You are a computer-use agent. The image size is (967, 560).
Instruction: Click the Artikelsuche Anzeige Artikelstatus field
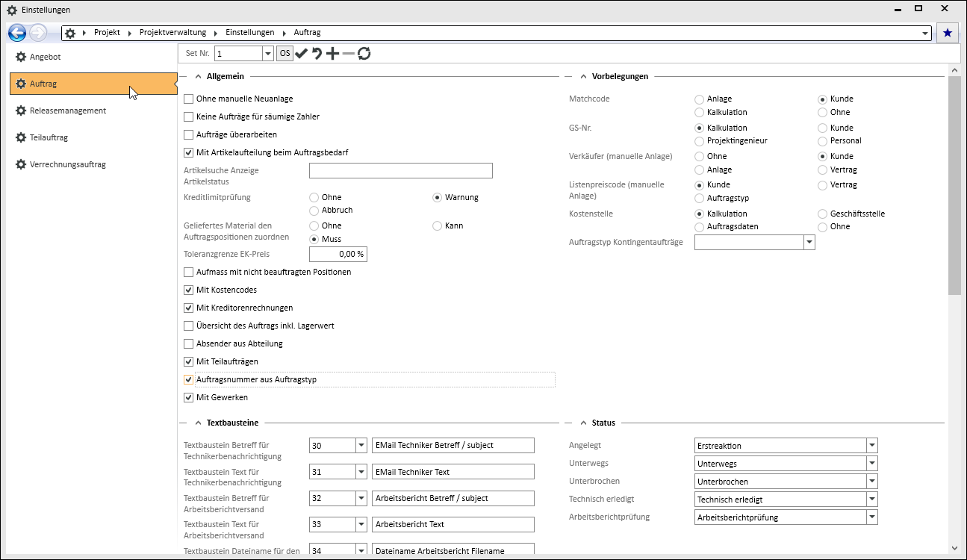click(401, 171)
